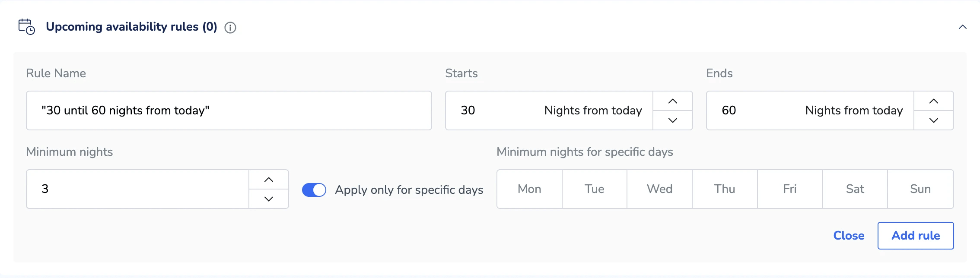980x278 pixels.
Task: Select Fri for minimum nights
Action: coord(790,189)
